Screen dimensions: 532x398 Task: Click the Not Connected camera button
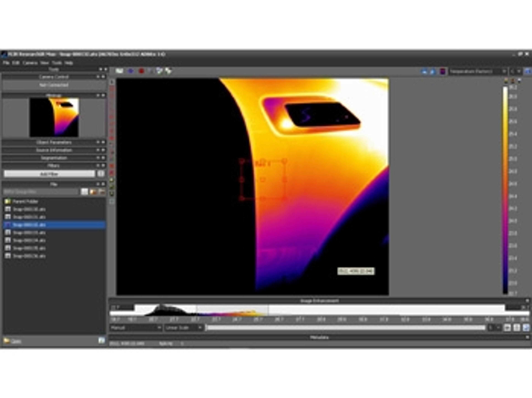click(54, 85)
